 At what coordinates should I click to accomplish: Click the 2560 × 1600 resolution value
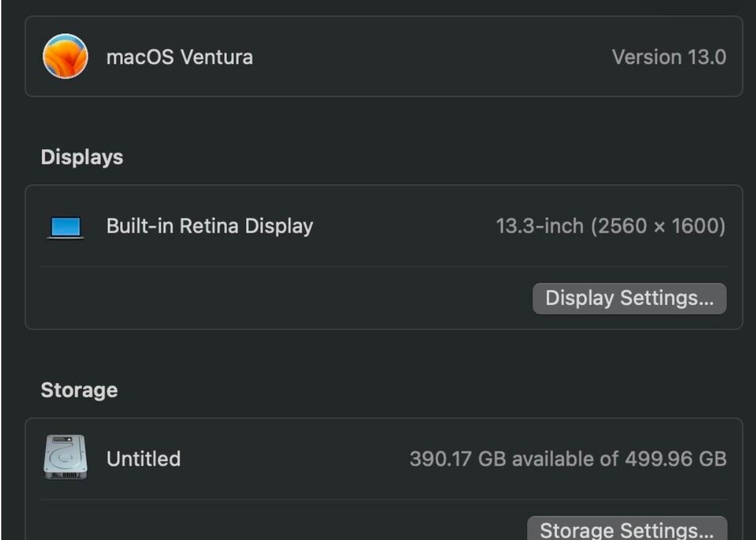[x=659, y=226]
